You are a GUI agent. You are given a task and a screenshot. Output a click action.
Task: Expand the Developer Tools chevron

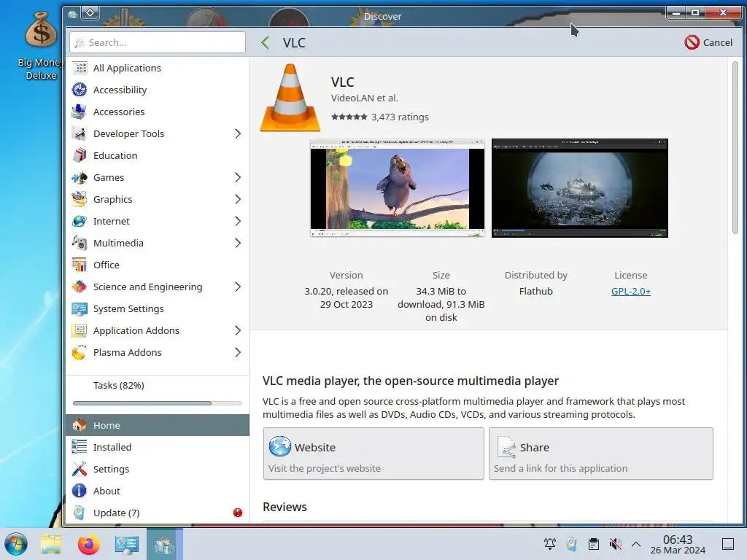[x=238, y=134]
